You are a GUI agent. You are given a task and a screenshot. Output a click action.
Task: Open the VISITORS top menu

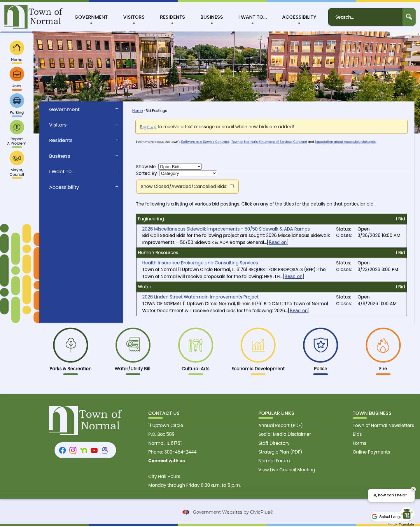pos(134,17)
